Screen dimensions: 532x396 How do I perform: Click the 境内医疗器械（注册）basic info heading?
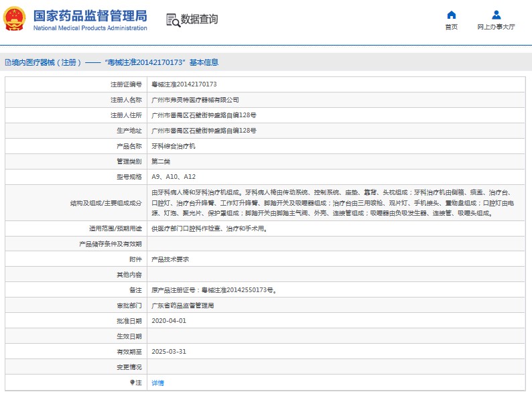point(115,62)
